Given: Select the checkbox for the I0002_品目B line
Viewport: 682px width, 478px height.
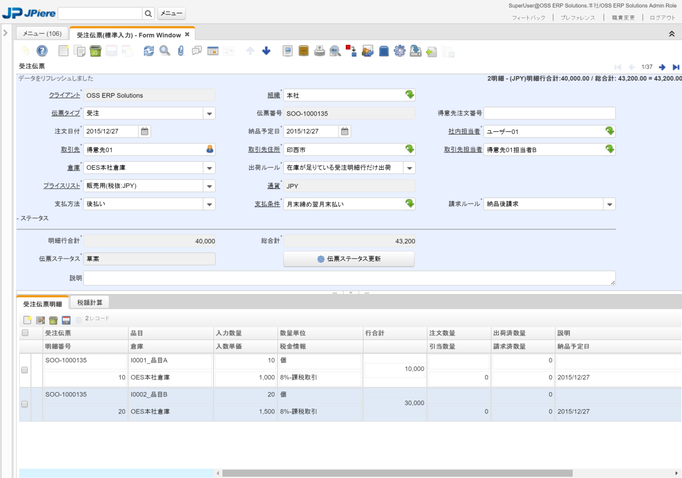Looking at the screenshot, I should tap(25, 404).
